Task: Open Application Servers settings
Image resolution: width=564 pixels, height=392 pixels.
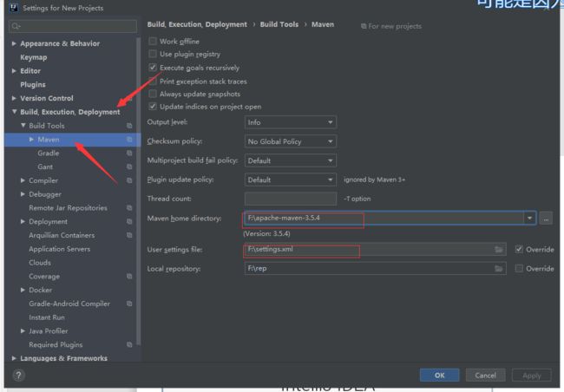Action: 59,249
